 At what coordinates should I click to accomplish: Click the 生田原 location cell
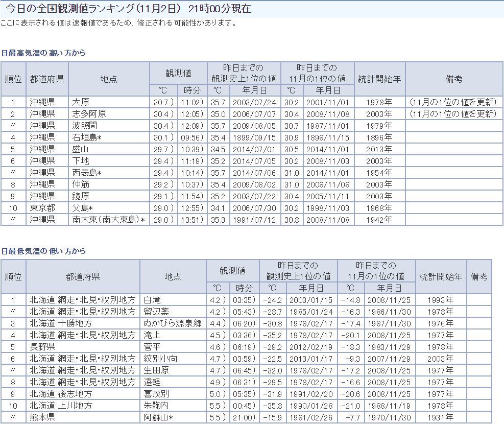pyautogui.click(x=173, y=370)
